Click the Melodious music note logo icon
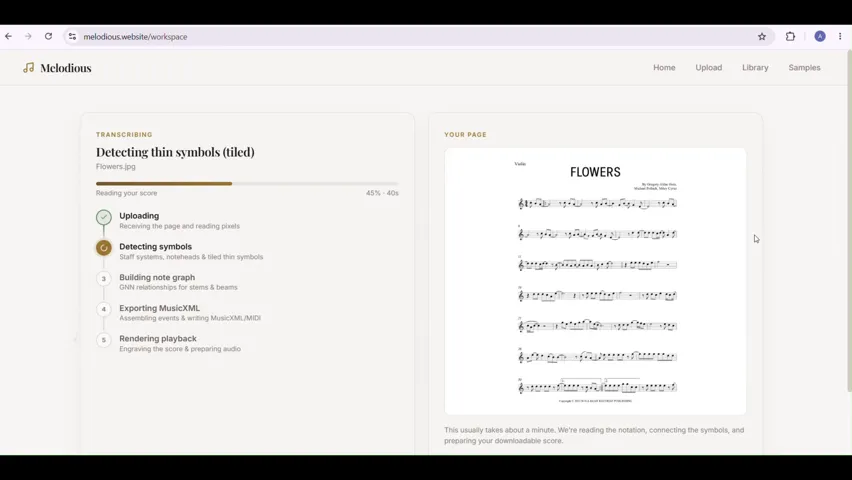This screenshot has width=852, height=480. [x=29, y=67]
